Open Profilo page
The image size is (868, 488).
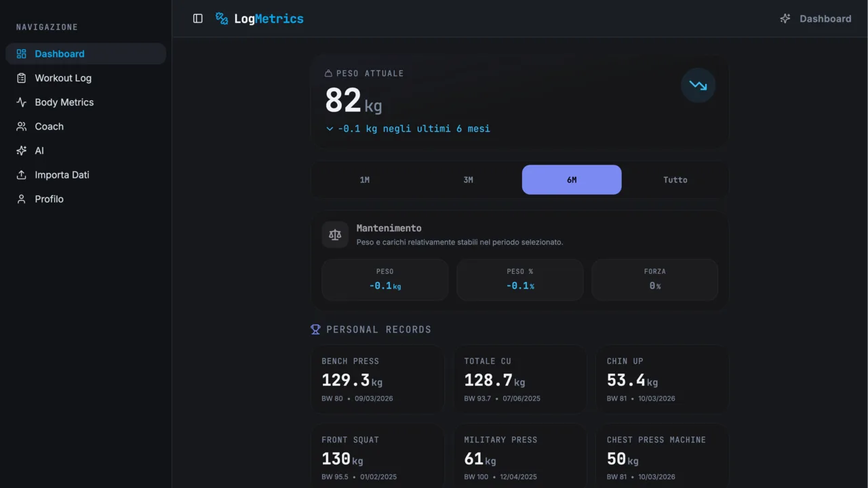point(85,199)
